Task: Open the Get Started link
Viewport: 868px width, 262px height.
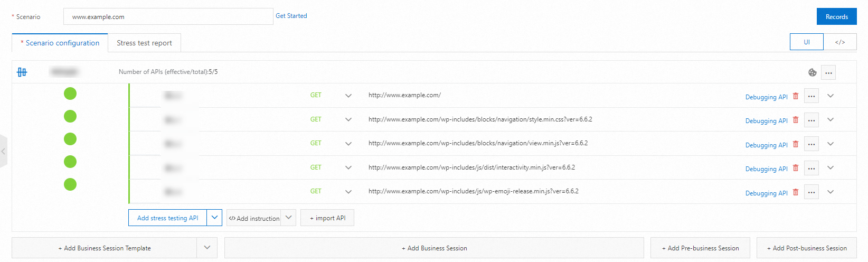Action: click(x=291, y=16)
